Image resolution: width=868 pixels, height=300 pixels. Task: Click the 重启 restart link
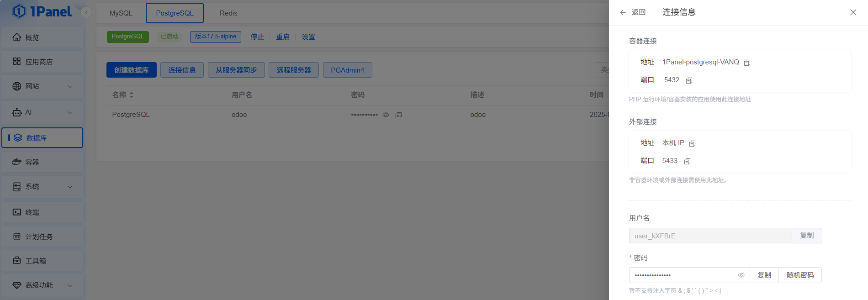[x=283, y=37]
